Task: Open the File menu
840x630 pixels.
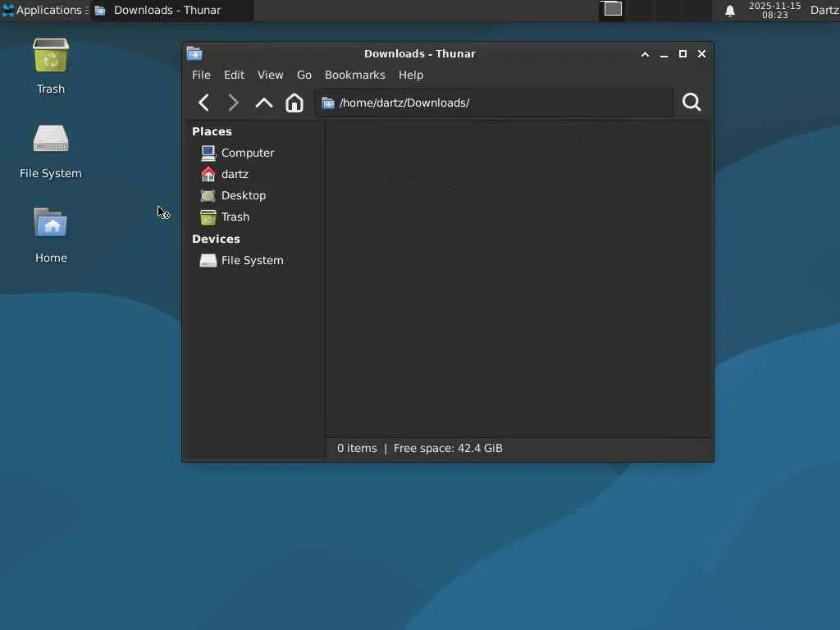Action: pos(201,75)
